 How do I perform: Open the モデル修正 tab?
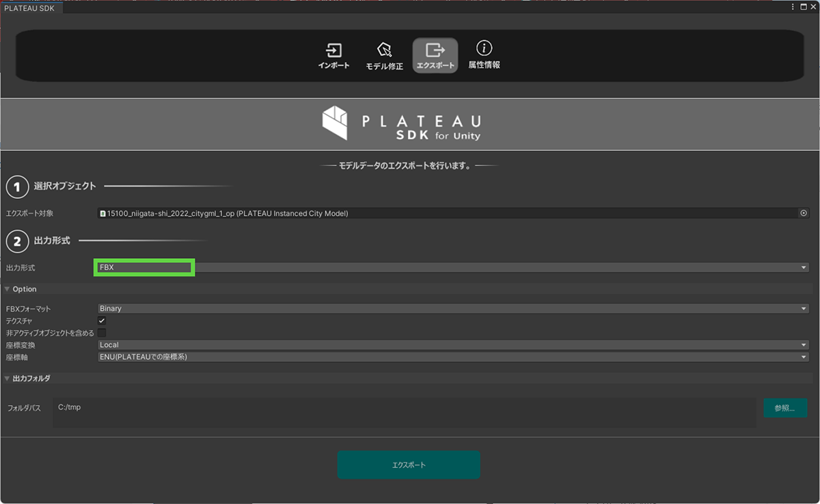[x=385, y=56]
